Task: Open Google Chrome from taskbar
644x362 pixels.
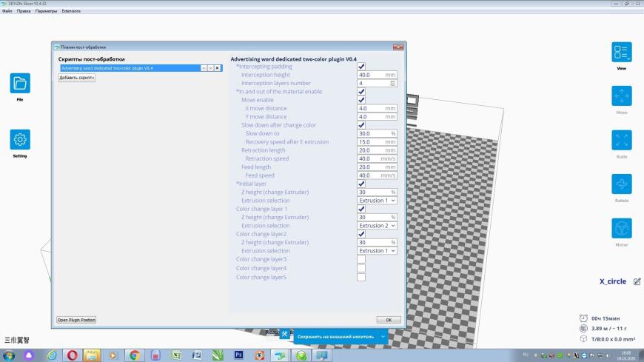Action: click(134, 355)
